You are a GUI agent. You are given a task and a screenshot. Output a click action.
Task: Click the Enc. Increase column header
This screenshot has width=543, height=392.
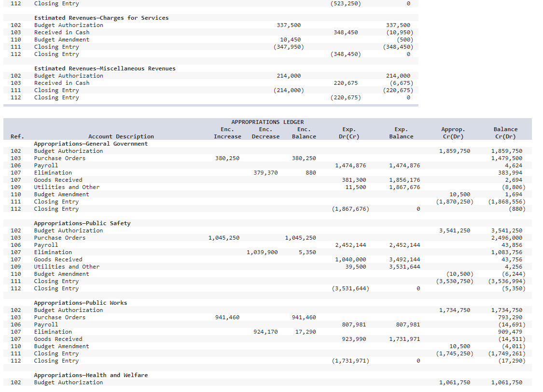(x=227, y=133)
